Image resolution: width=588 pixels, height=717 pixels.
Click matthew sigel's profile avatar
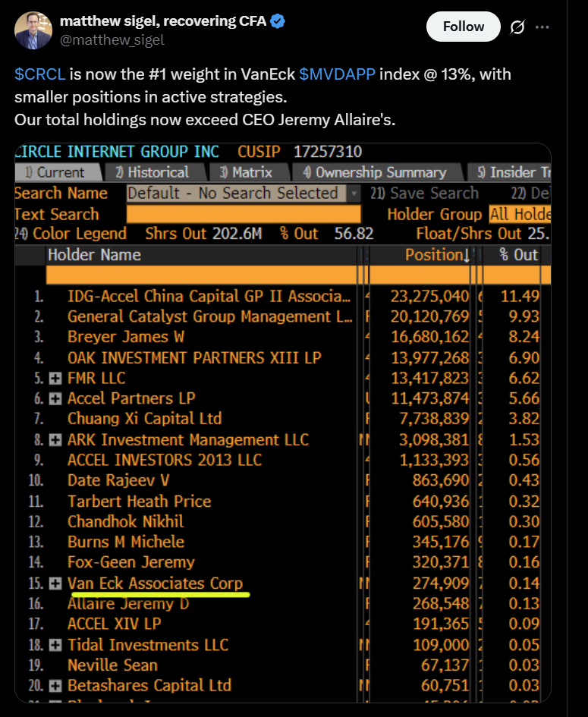(32, 30)
